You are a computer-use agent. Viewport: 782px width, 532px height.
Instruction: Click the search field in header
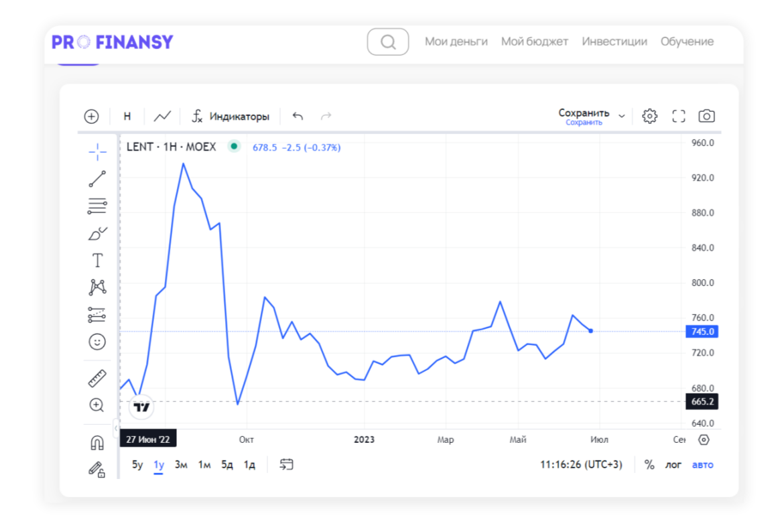click(x=388, y=42)
